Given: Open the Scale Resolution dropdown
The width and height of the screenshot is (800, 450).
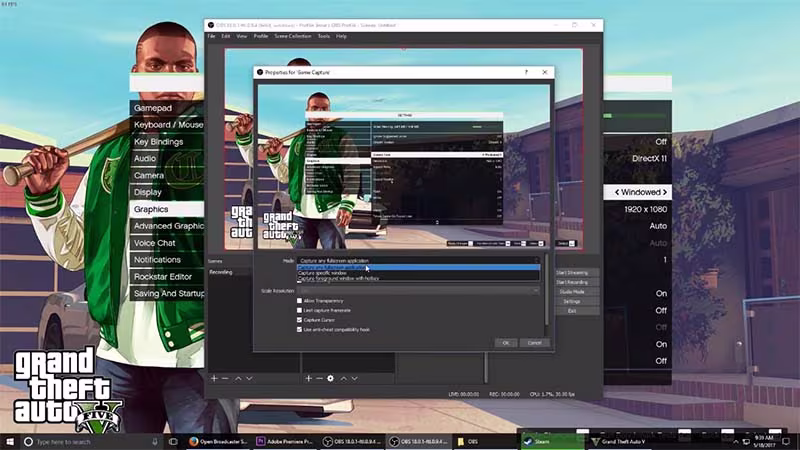Looking at the screenshot, I should click(x=418, y=291).
